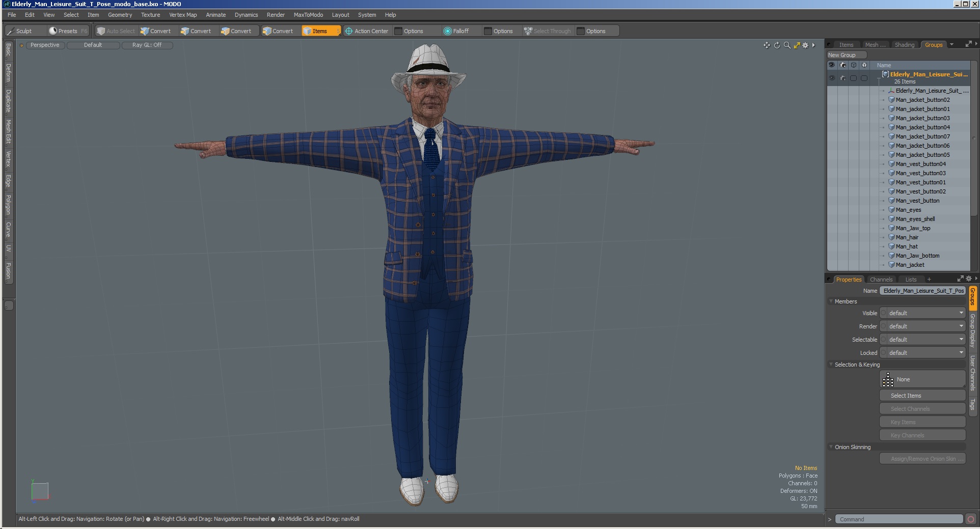980x529 pixels.
Task: Expand the Properties panel to full size
Action: click(960, 279)
